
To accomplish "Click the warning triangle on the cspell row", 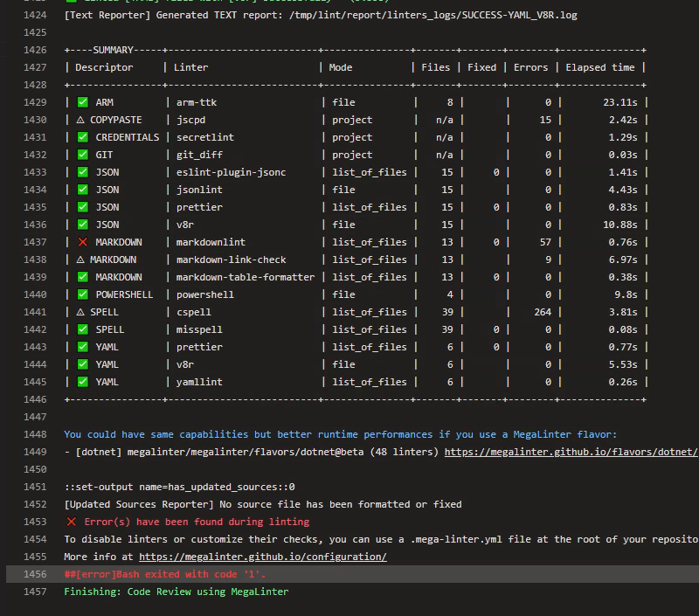I will click(82, 312).
